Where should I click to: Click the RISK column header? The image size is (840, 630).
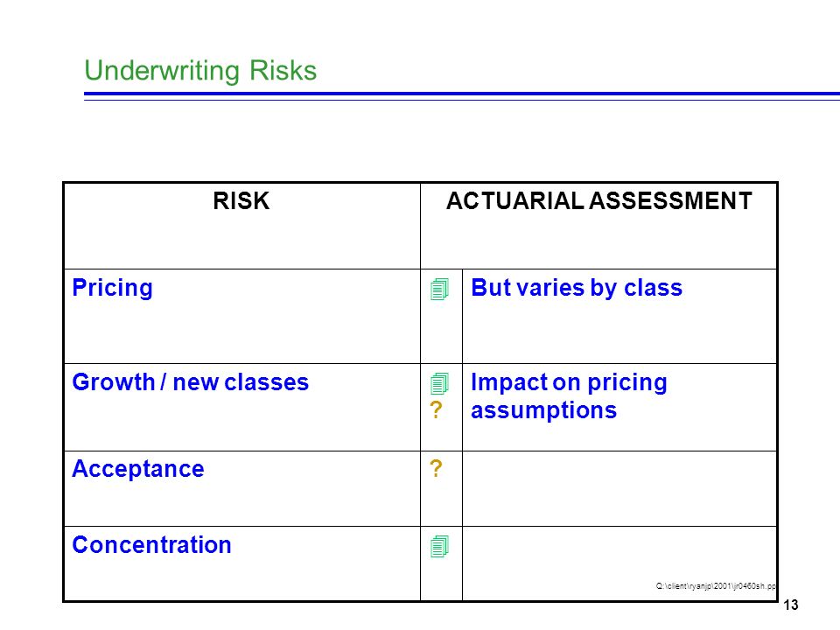[241, 201]
